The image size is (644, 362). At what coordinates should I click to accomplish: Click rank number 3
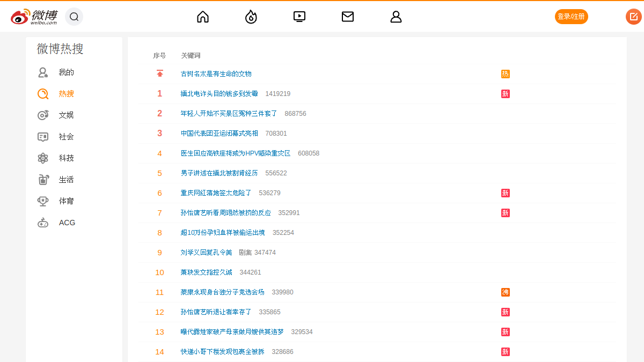159,134
